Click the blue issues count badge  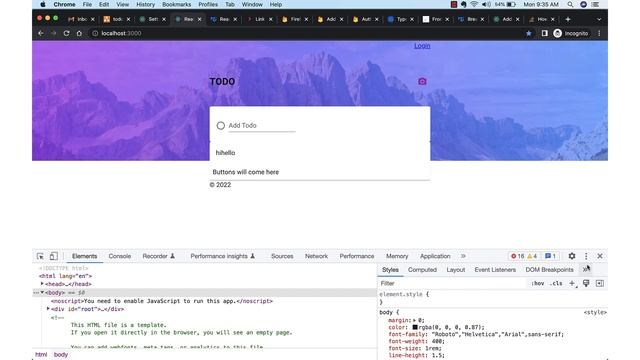tap(551, 256)
